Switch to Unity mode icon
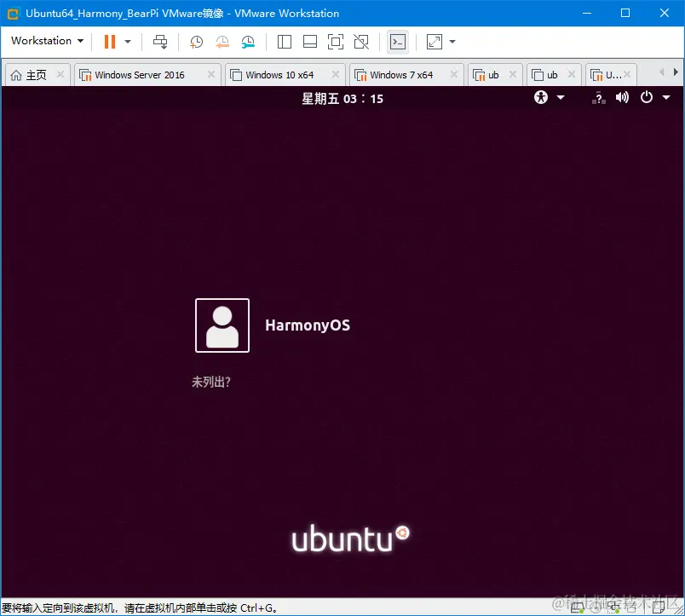The height and width of the screenshot is (616, 685). (x=361, y=42)
